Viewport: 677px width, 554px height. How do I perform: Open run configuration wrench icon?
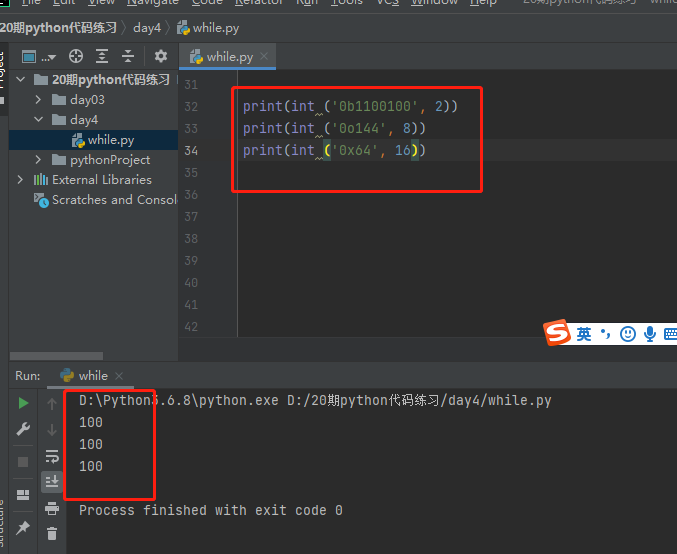pyautogui.click(x=23, y=429)
